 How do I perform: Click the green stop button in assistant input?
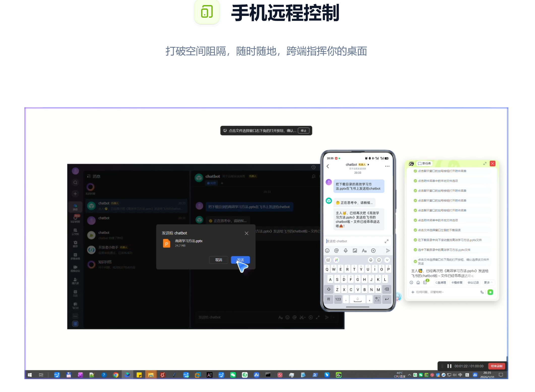(490, 292)
